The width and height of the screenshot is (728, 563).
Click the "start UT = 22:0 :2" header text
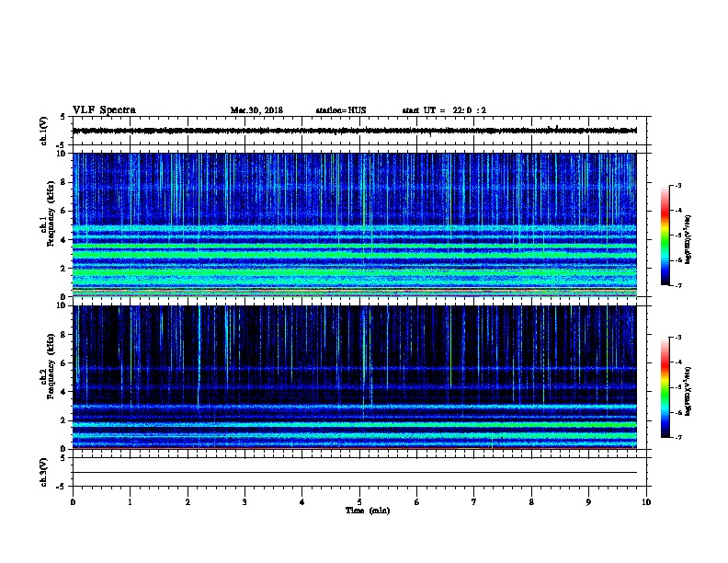point(444,110)
